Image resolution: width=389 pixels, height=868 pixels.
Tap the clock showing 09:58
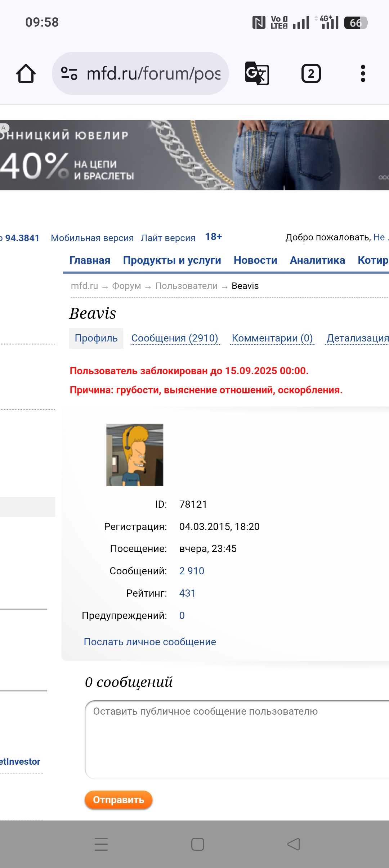pyautogui.click(x=42, y=22)
